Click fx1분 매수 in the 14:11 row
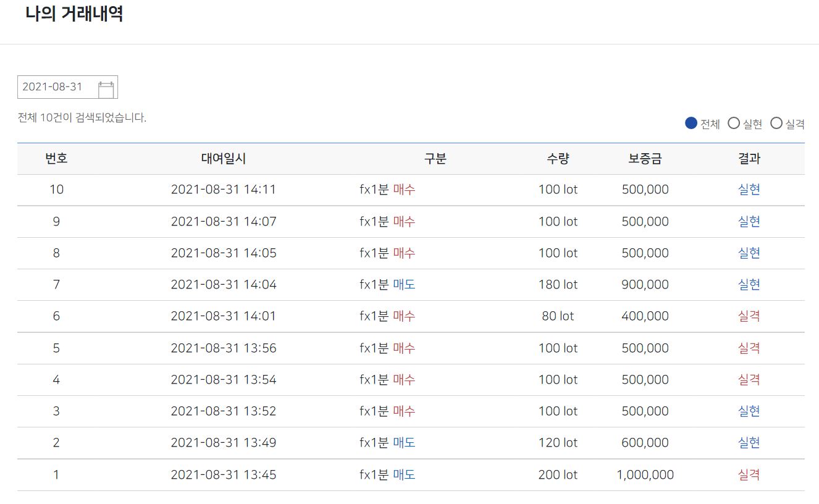The width and height of the screenshot is (819, 504). click(x=387, y=190)
